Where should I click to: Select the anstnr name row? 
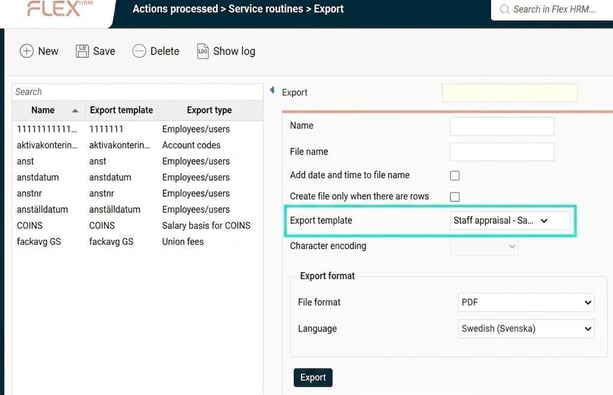29,193
